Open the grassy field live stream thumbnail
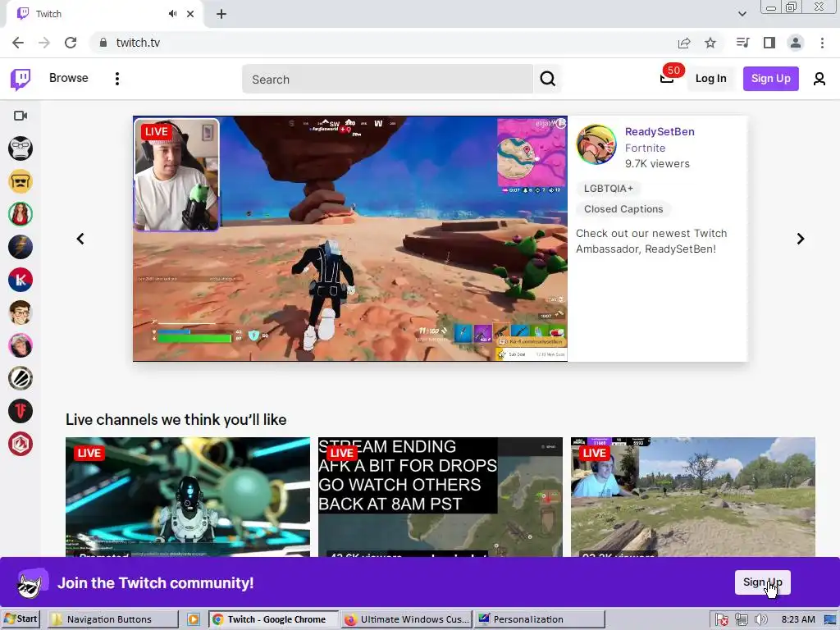The height and width of the screenshot is (630, 840). (692, 497)
